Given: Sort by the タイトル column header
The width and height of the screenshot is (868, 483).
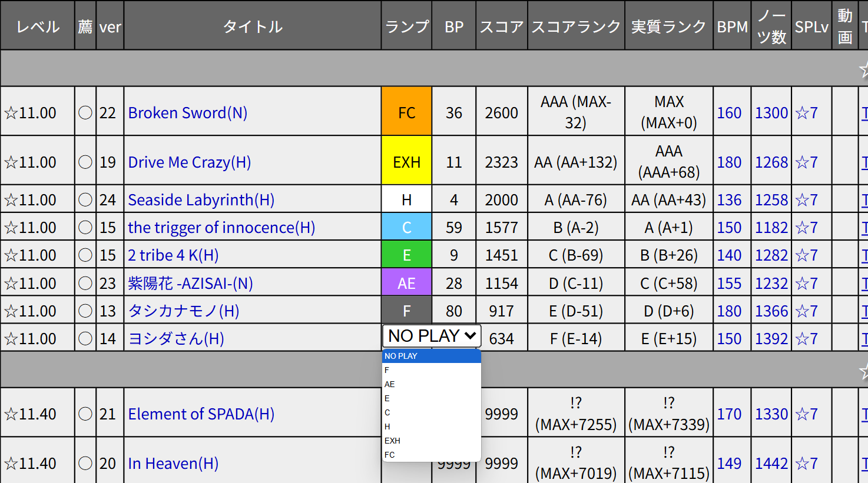Looking at the screenshot, I should (253, 26).
